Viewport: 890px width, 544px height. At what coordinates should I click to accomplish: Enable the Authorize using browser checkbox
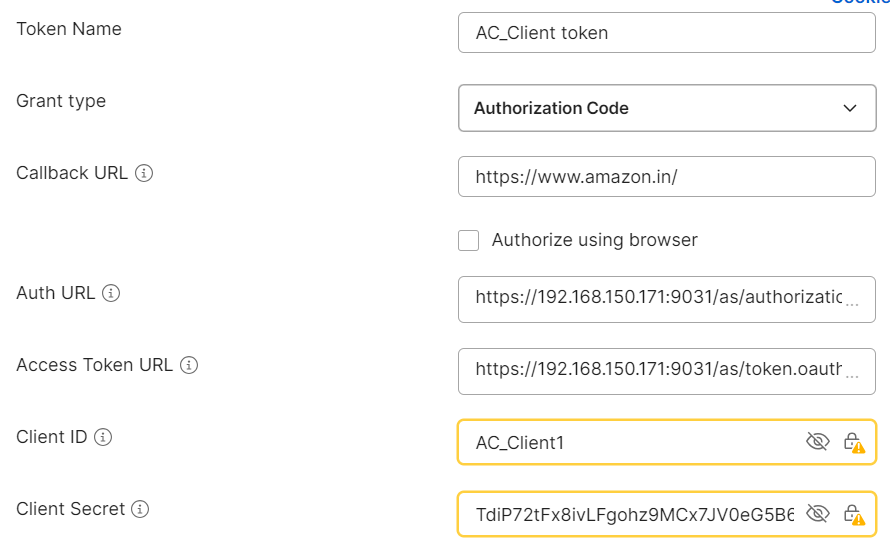tap(468, 240)
